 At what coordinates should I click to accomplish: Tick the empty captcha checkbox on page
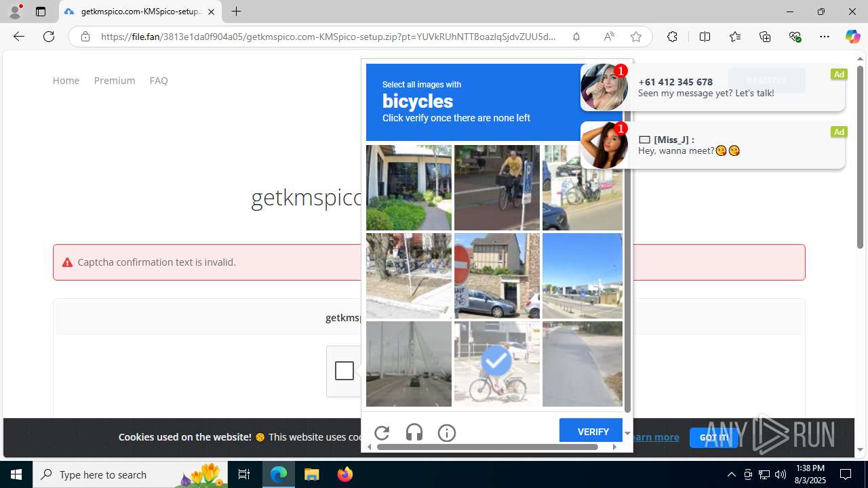344,371
